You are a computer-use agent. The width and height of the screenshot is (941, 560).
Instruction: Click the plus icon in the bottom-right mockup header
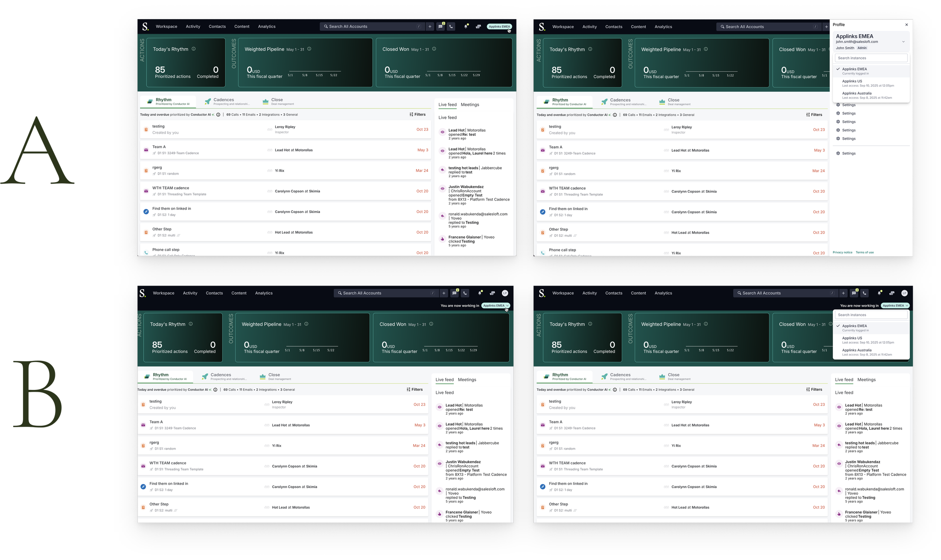843,293
